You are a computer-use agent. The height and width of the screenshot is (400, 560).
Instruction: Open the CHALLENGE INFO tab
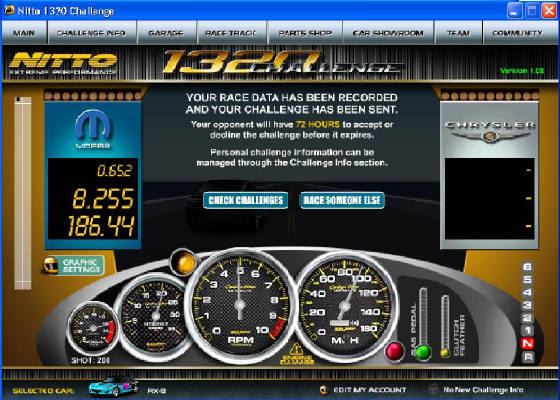[92, 33]
